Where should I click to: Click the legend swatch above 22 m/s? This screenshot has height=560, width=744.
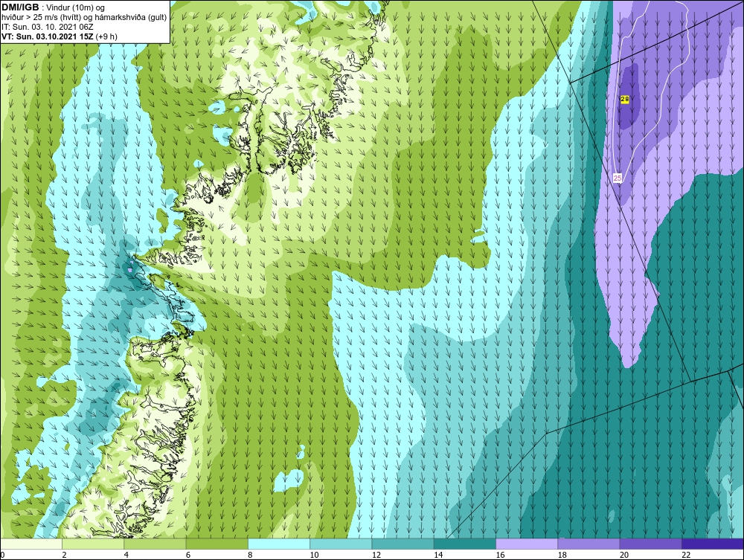pos(713,544)
